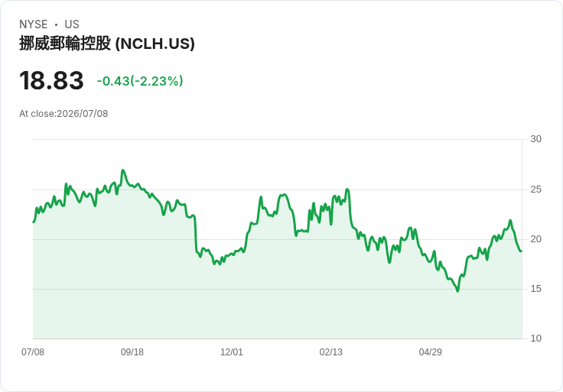Click the chart's highest peak near 09/18
Screen dimensions: 563x392
pyautogui.click(x=123, y=170)
